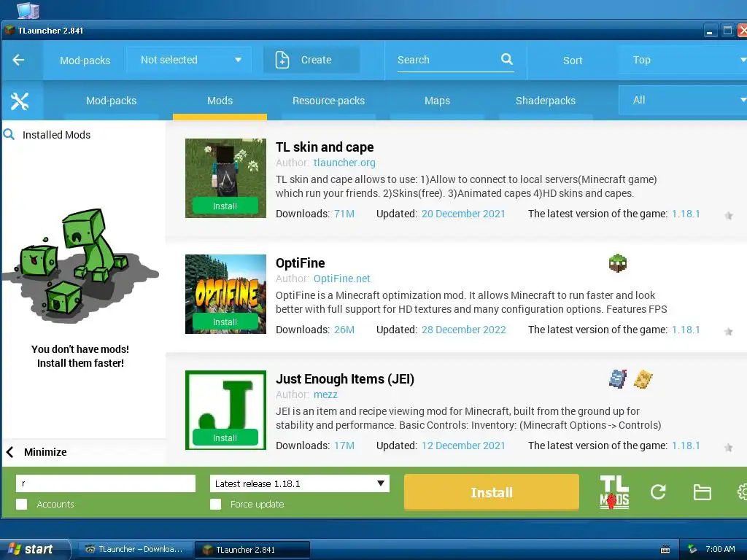Open the game folder icon
747x560 pixels.
(703, 492)
